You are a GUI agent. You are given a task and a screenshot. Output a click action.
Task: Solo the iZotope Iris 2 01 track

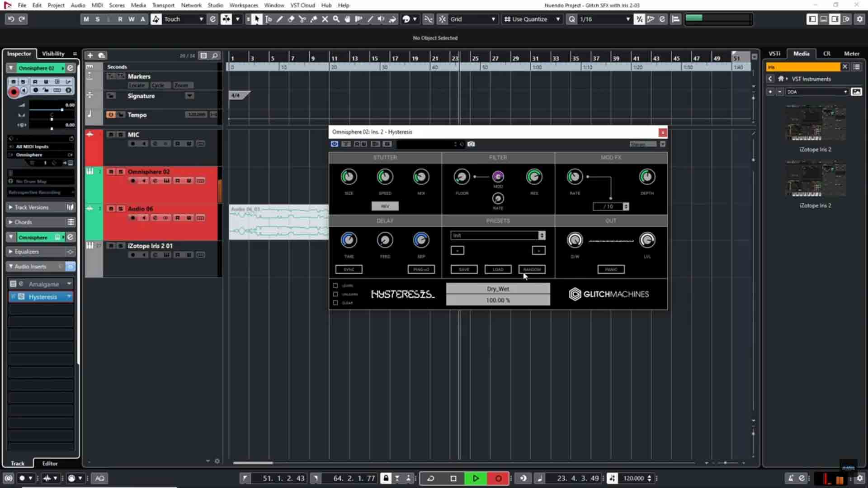tap(121, 246)
